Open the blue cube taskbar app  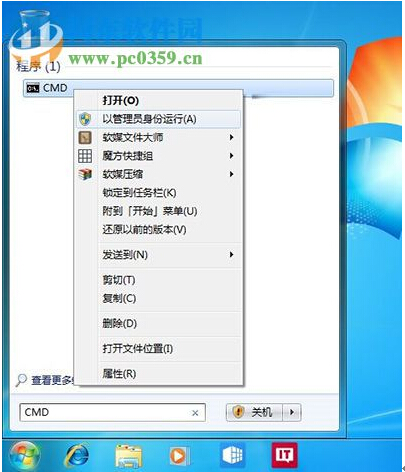tap(233, 455)
